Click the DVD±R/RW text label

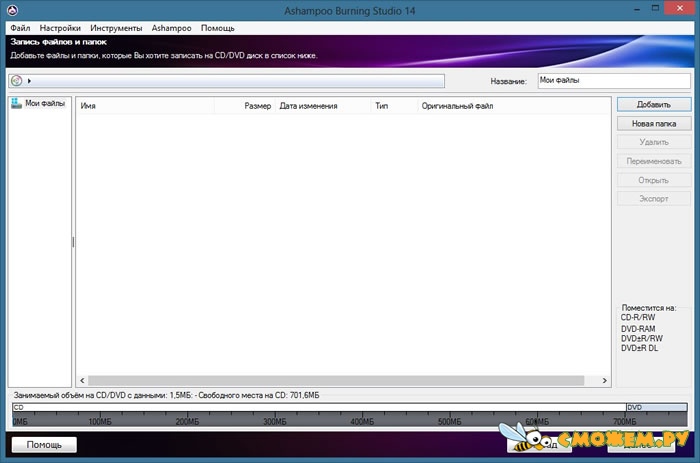coord(642,338)
